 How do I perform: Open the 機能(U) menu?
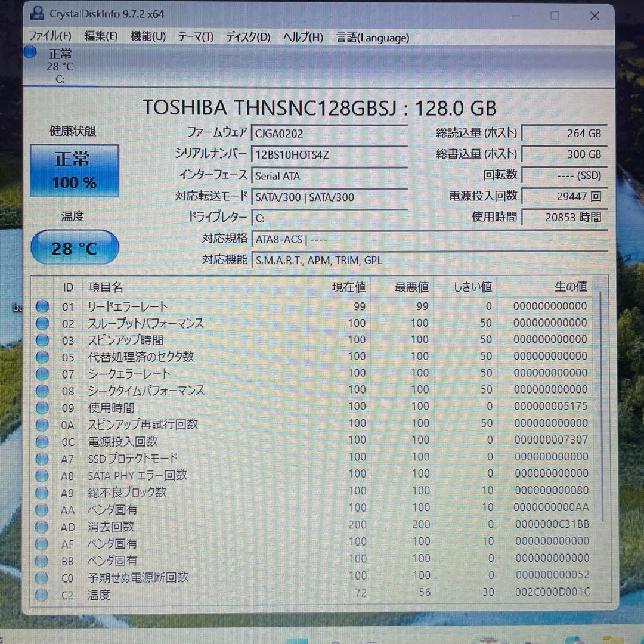[x=148, y=36]
